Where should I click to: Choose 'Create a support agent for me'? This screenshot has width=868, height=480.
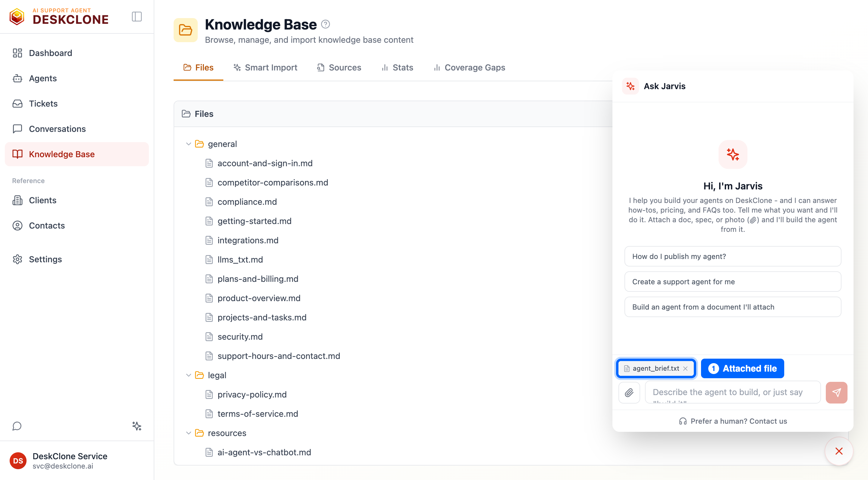(733, 281)
